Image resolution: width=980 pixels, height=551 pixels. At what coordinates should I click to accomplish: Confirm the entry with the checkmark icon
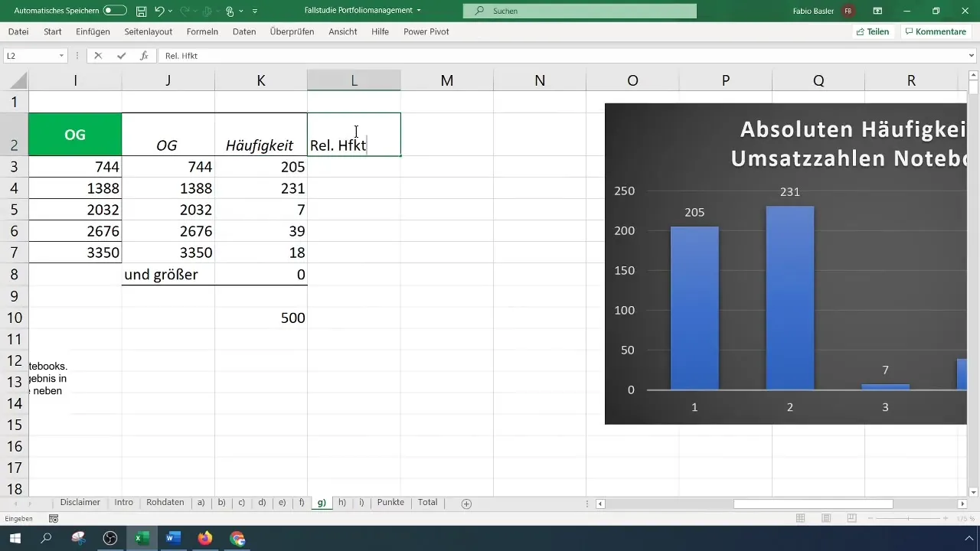(x=121, y=56)
